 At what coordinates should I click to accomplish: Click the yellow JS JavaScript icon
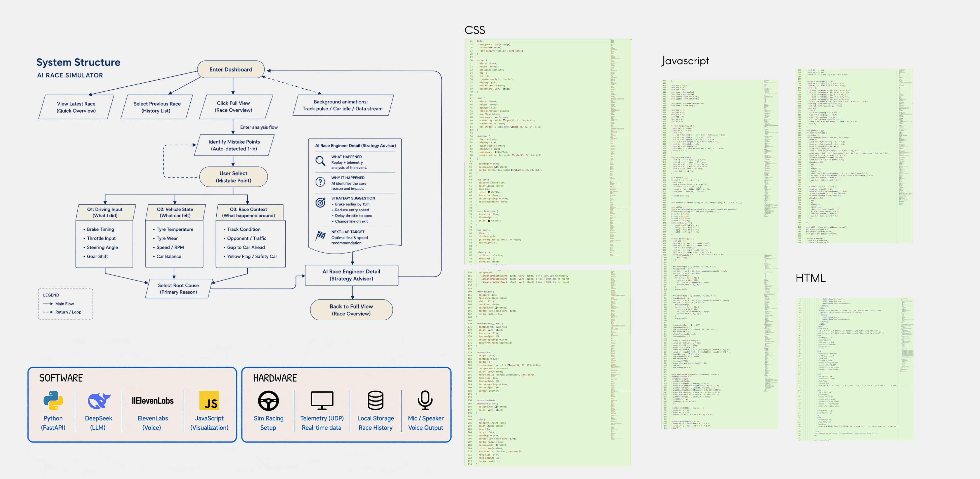tap(209, 401)
